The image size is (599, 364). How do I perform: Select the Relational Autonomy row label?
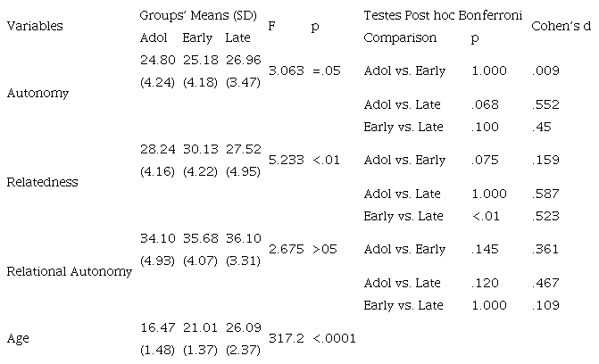click(69, 271)
